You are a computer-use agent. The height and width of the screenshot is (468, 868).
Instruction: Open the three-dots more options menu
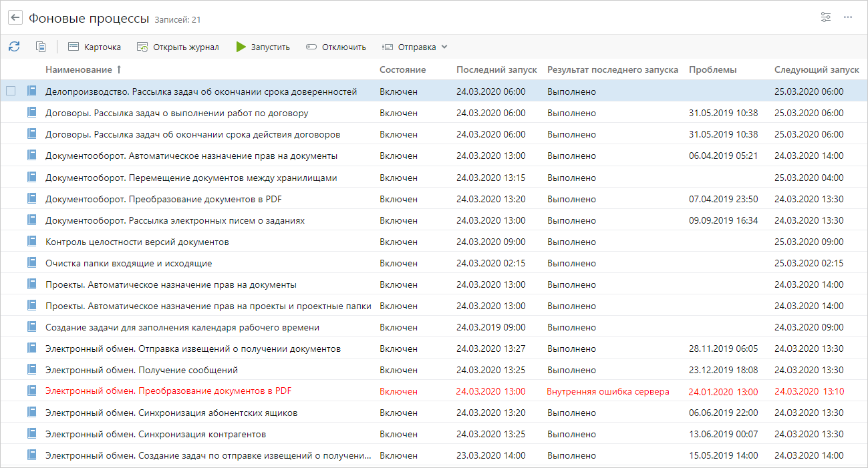tap(848, 17)
